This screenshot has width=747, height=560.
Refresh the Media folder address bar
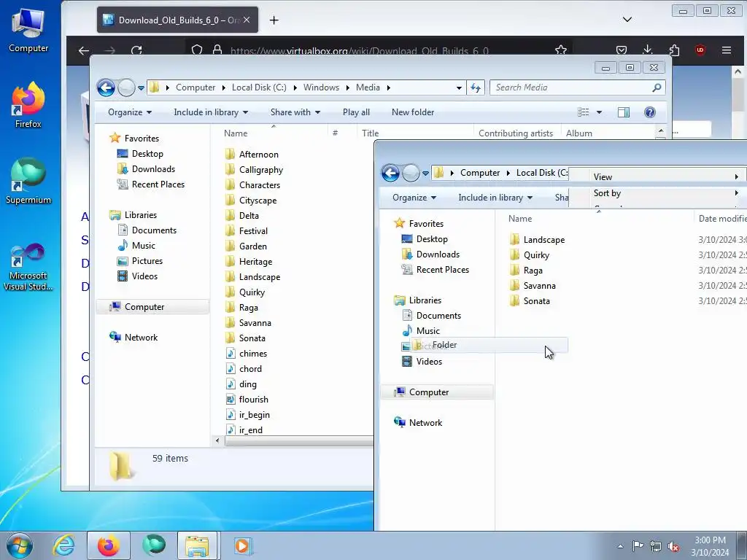pyautogui.click(x=476, y=87)
